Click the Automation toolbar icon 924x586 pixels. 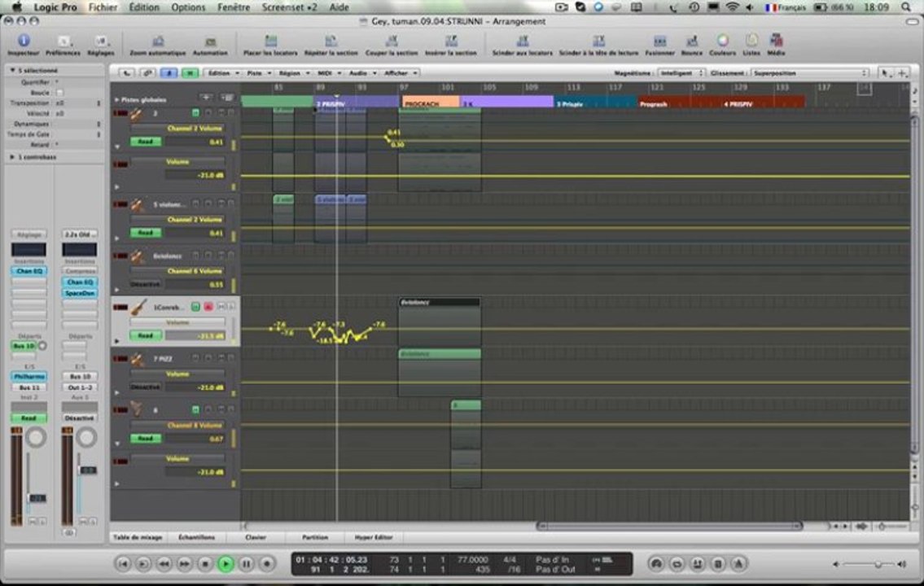pyautogui.click(x=210, y=42)
